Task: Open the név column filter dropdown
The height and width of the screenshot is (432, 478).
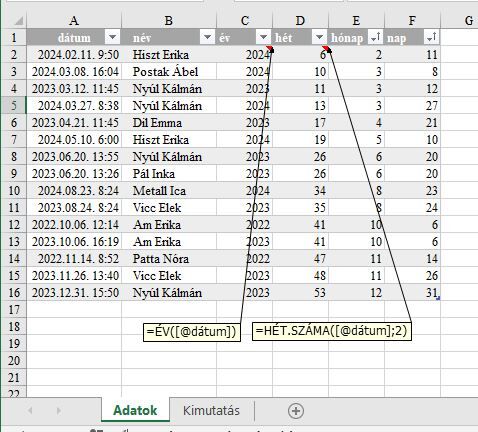Action: tap(207, 37)
